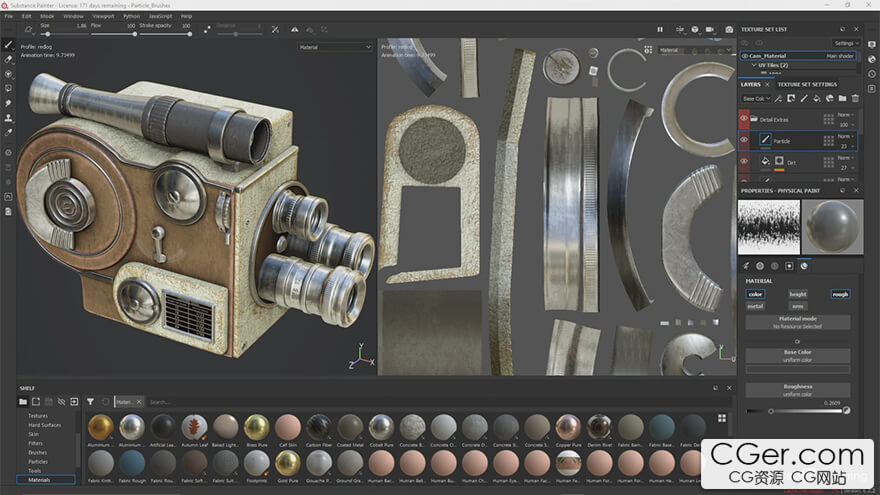Open the Texture Set List Settings dropdown
Viewport: 880px width, 495px height.
point(846,43)
